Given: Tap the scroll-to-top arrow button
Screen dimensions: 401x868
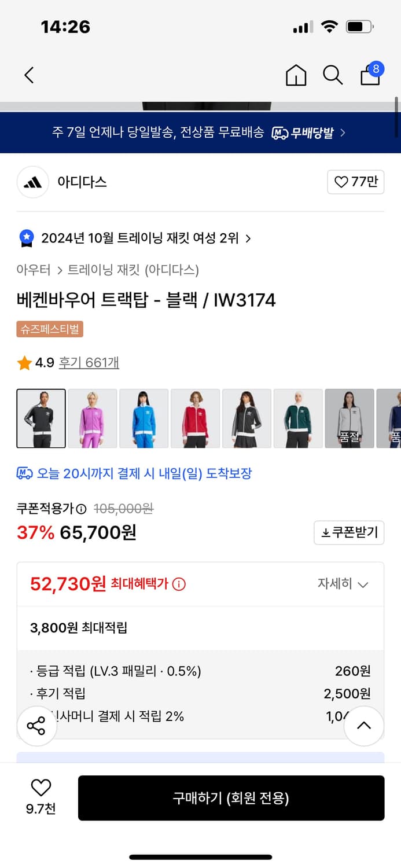Looking at the screenshot, I should coord(363,726).
